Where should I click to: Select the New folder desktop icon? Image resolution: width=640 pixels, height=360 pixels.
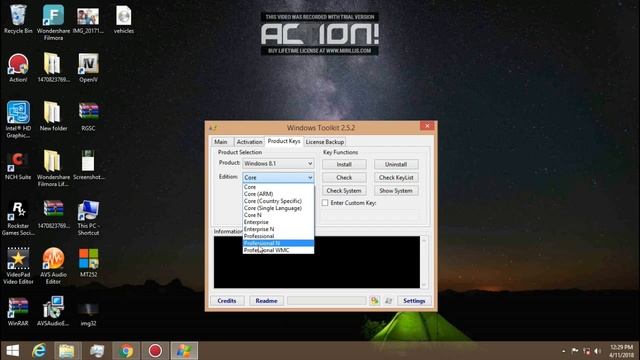pyautogui.click(x=53, y=116)
